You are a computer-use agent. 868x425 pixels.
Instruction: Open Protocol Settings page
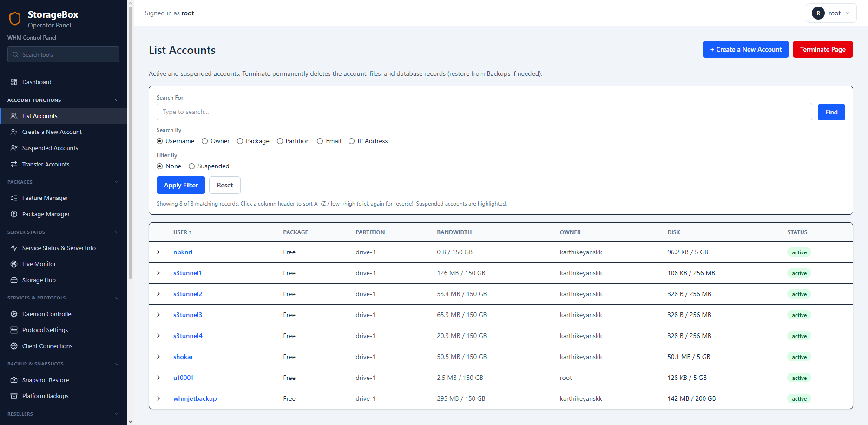[63, 330]
